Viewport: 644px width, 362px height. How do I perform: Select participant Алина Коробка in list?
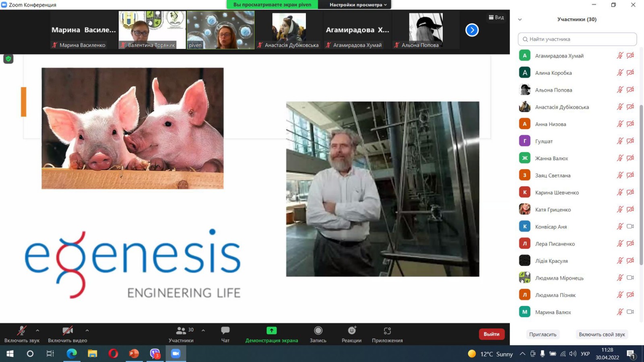[577, 73]
